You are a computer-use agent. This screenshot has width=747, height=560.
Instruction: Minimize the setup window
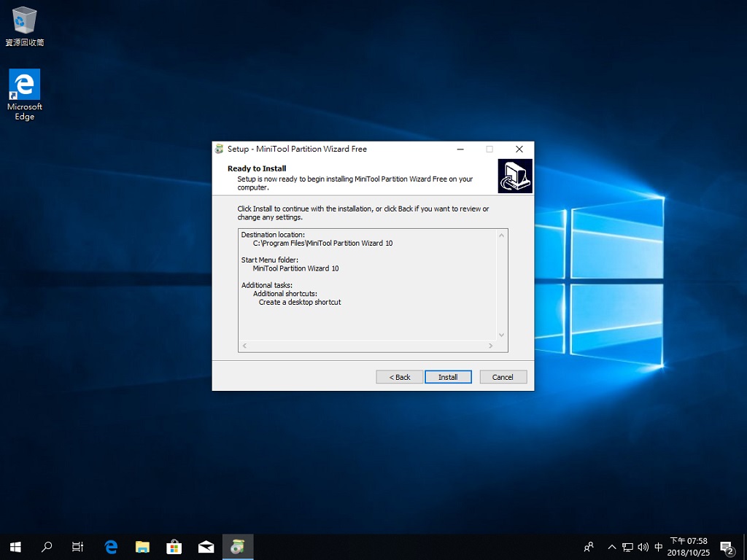pos(460,149)
